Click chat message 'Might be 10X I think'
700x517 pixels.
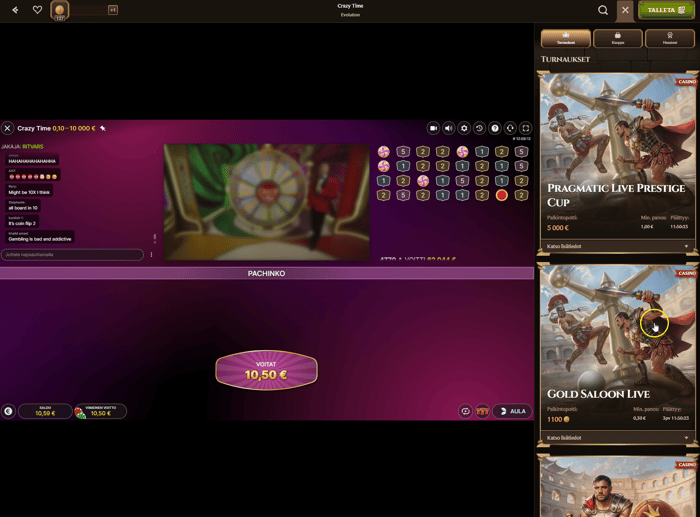[x=29, y=191]
